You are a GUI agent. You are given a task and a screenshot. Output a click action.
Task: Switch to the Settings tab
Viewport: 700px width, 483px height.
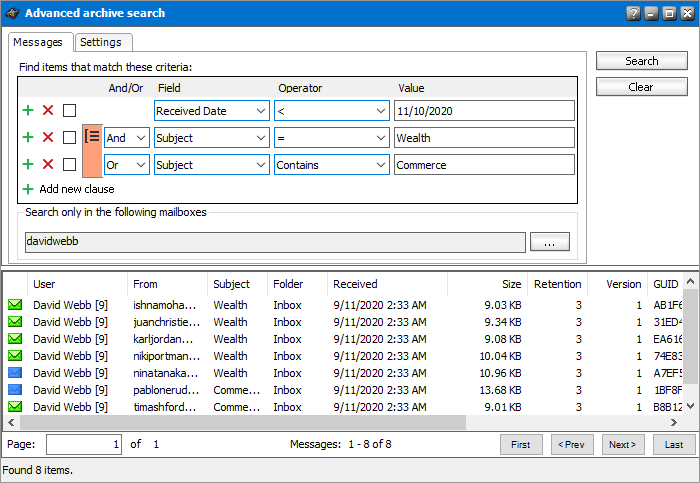(101, 42)
